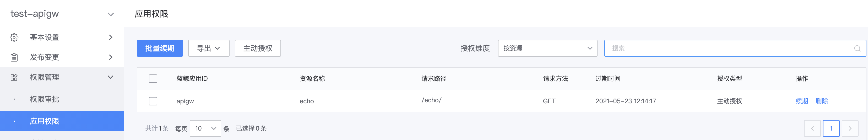Screen dimensions: 868x140
Task: Click the 主动授权 button
Action: [258, 48]
